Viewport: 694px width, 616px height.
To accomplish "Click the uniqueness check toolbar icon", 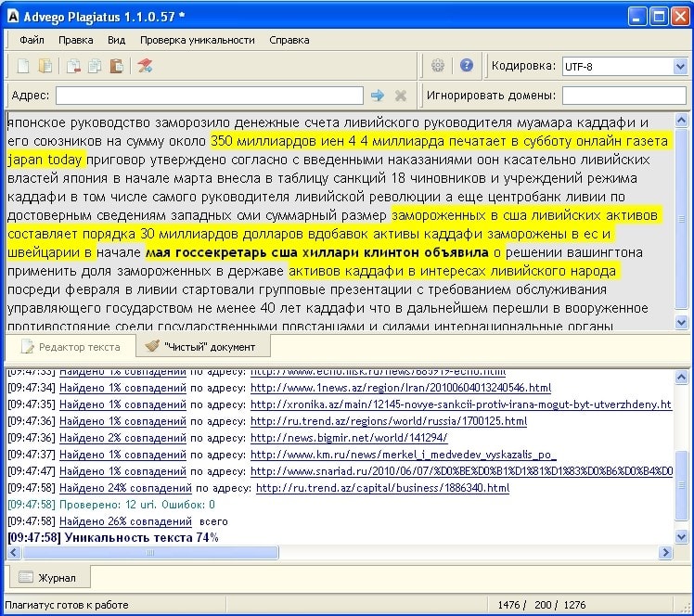I will point(145,66).
